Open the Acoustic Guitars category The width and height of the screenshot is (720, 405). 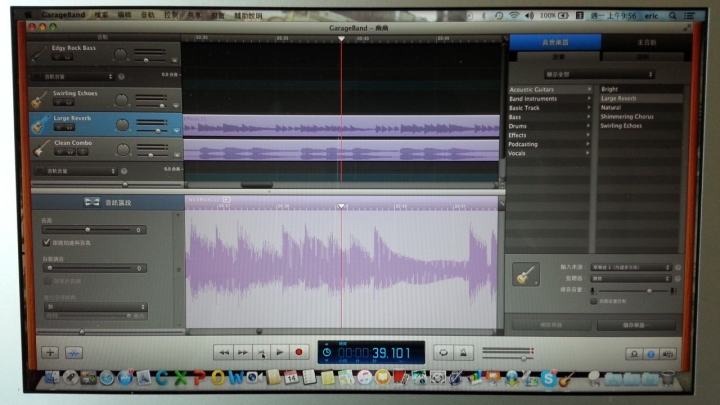coord(550,90)
